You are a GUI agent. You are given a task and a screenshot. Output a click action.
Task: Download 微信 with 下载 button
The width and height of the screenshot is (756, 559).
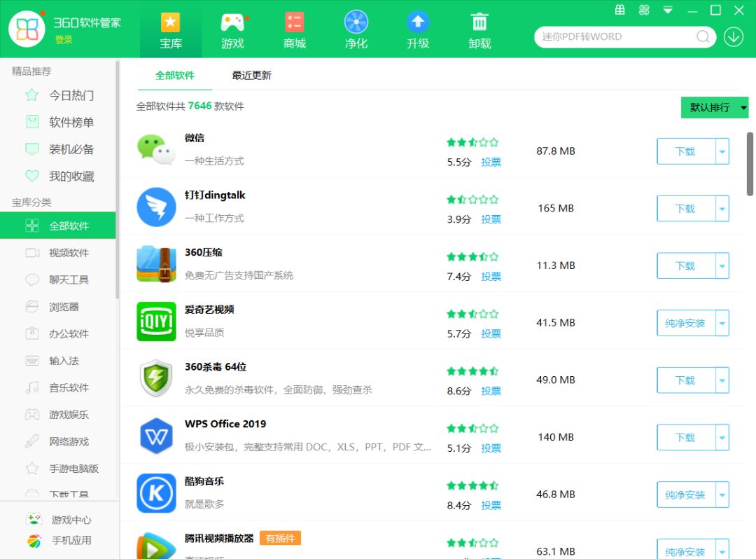coord(686,151)
